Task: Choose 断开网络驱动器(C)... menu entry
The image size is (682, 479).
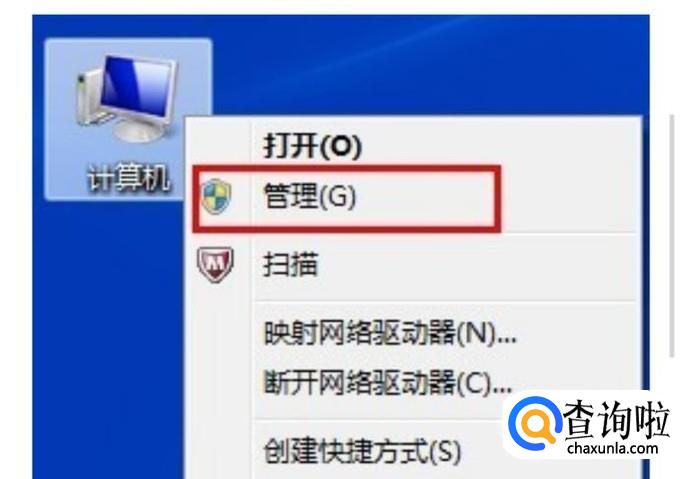Action: coord(388,382)
